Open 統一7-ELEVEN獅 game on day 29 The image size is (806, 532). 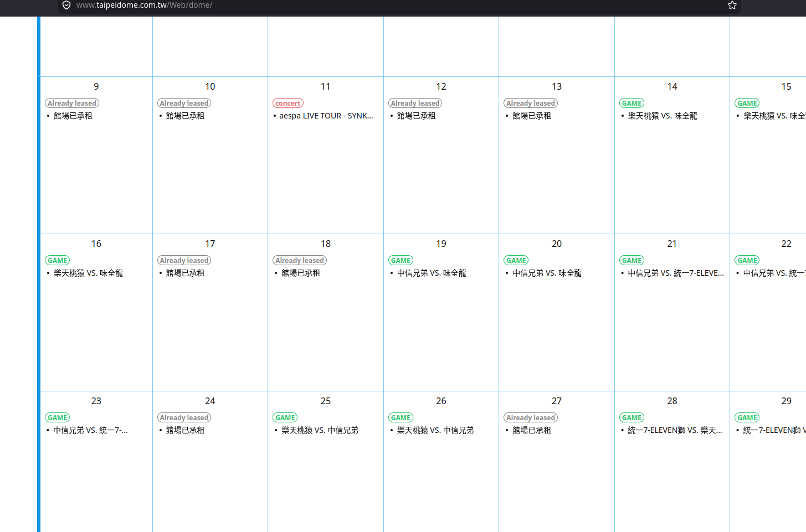(774, 430)
